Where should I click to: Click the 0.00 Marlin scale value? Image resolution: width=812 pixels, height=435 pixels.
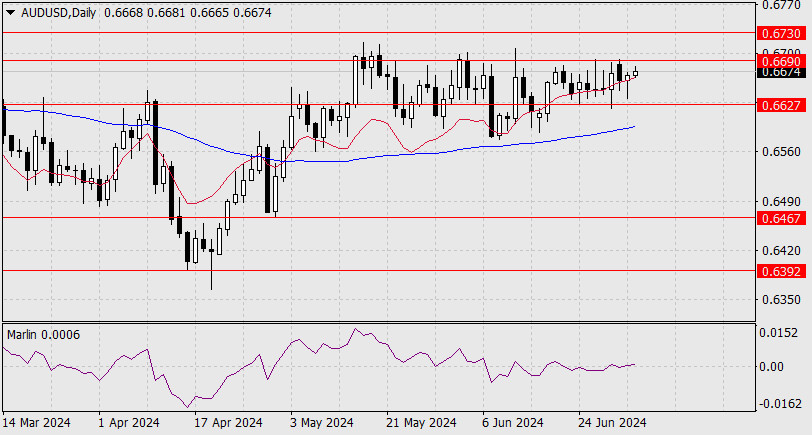point(772,367)
